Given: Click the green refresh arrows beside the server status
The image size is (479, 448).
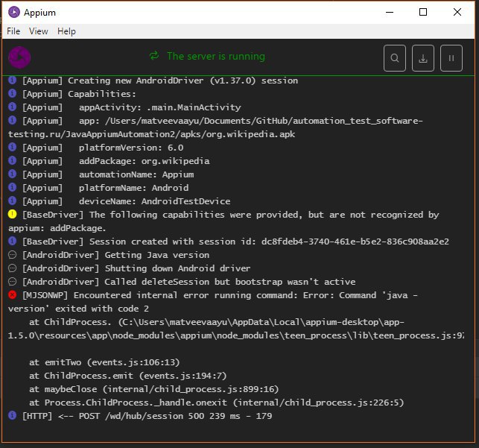Looking at the screenshot, I should point(154,56).
